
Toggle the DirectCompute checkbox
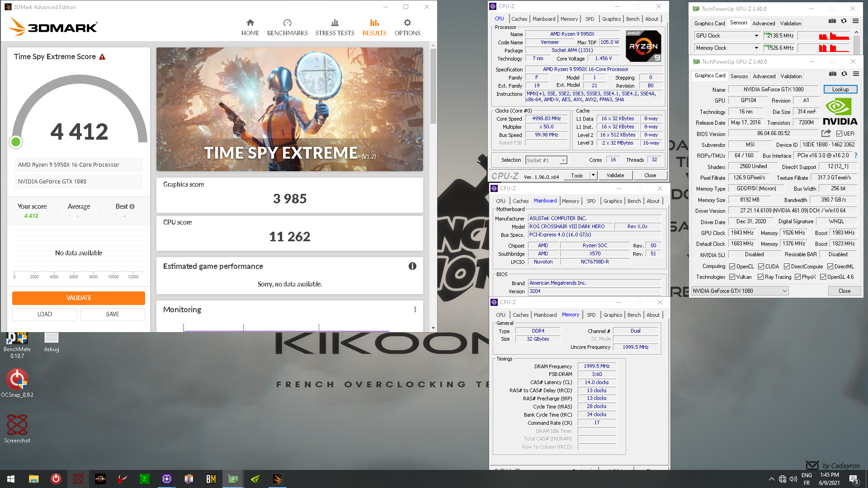coord(787,267)
